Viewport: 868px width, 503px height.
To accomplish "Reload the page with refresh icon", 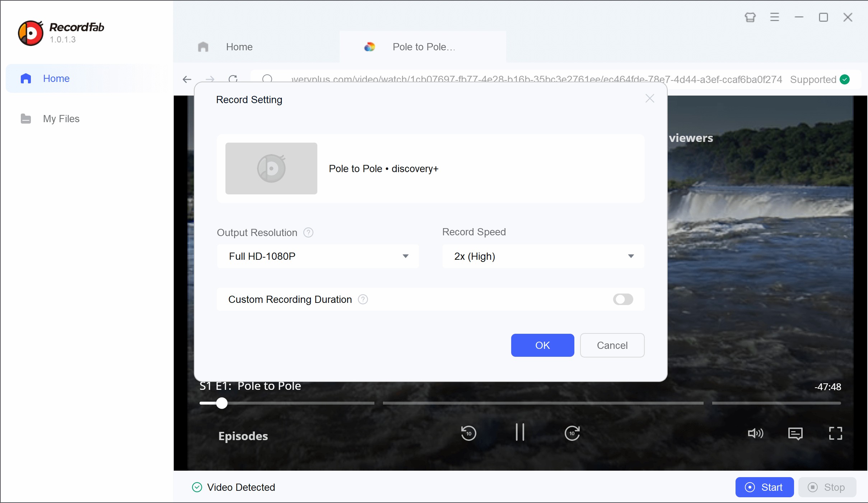I will 233,79.
